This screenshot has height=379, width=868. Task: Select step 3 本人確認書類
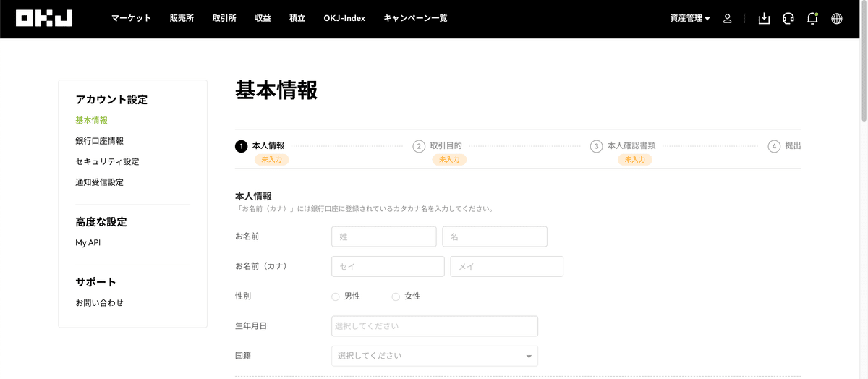coord(624,146)
